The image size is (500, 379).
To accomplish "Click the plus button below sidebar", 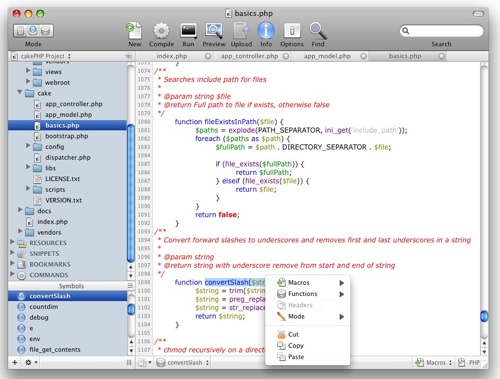I will 15,362.
